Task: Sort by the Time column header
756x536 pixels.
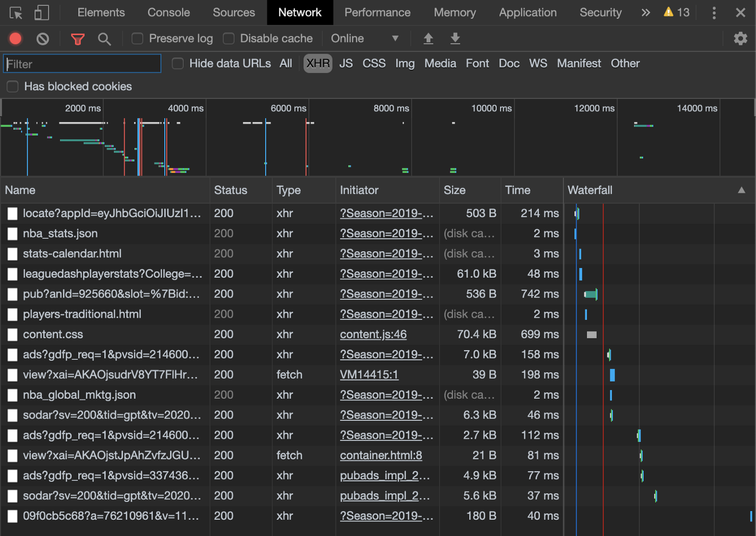Action: coord(532,190)
